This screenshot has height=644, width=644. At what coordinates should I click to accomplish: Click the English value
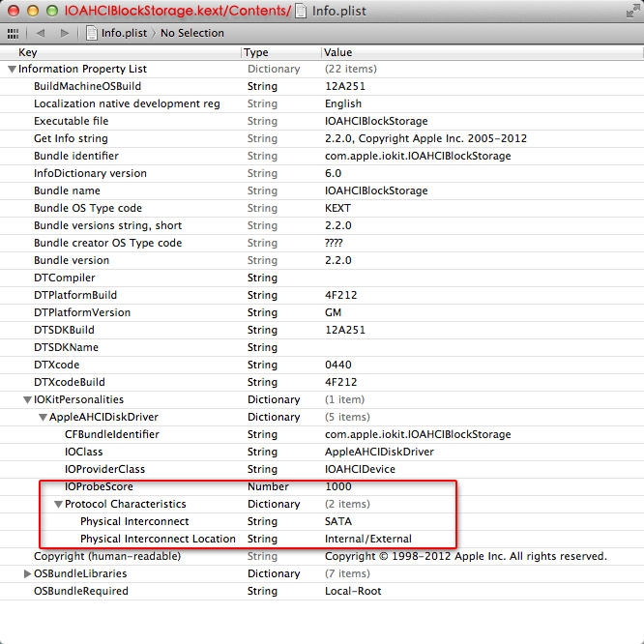click(x=343, y=103)
